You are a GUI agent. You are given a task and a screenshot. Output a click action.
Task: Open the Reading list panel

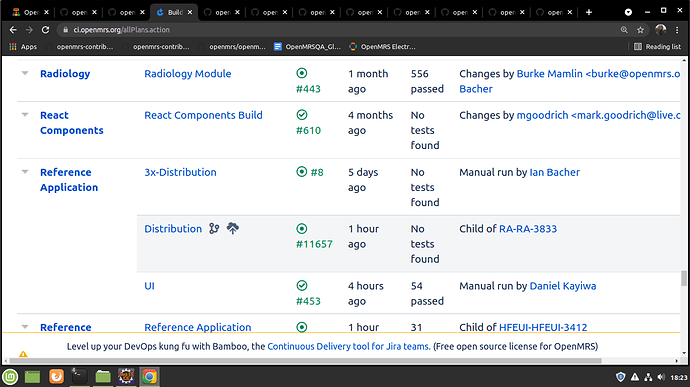pos(657,47)
